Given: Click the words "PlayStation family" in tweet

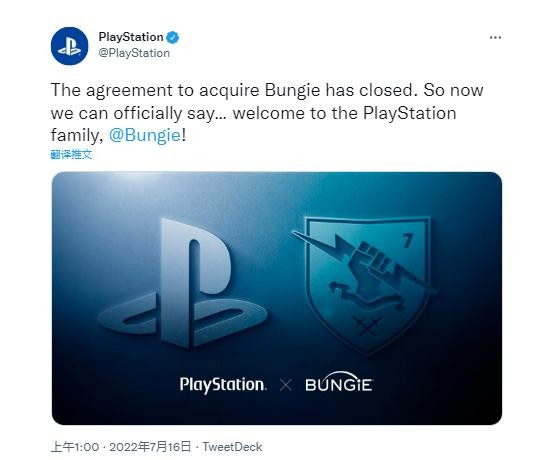Looking at the screenshot, I should pos(253,124).
